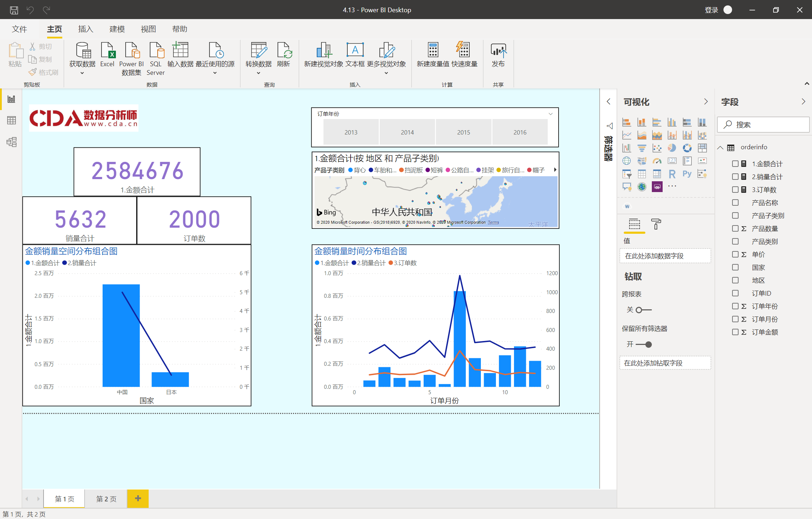Expand the 获取数据 dropdown arrow

pyautogui.click(x=82, y=73)
